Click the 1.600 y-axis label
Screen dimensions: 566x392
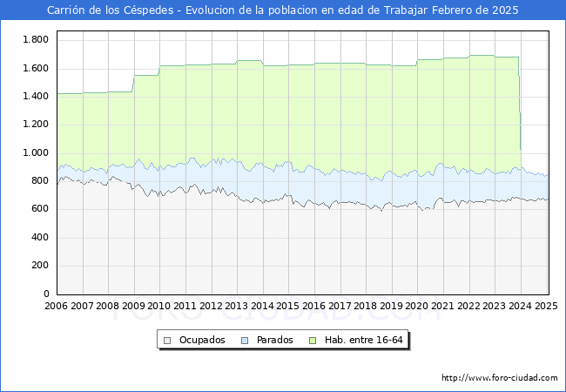36,68
